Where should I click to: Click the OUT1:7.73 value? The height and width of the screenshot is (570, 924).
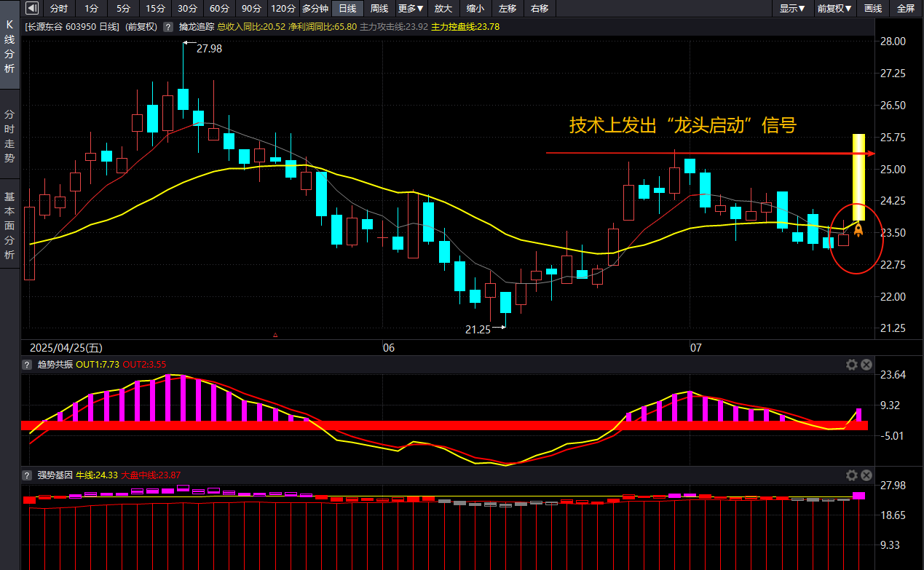pyautogui.click(x=98, y=365)
